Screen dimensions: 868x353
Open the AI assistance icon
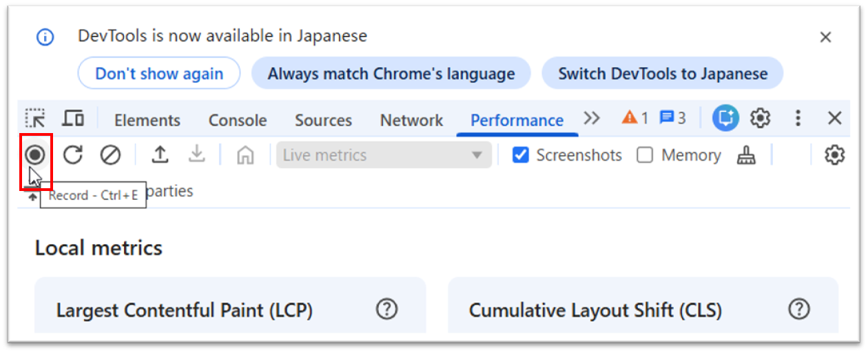(725, 119)
